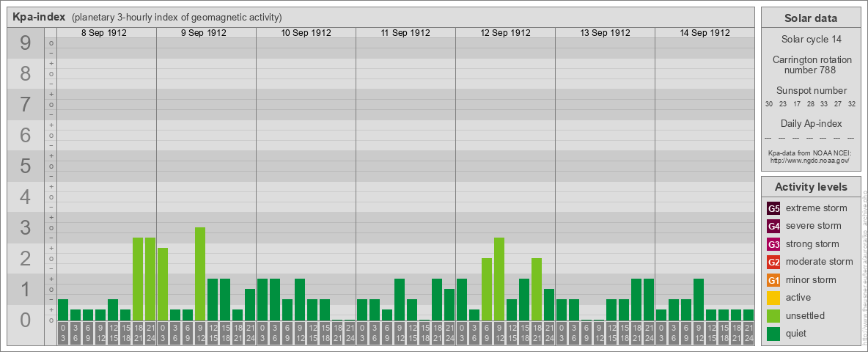Select the 10 Sep 1912 date header
The width and height of the screenshot is (868, 352).
306,33
